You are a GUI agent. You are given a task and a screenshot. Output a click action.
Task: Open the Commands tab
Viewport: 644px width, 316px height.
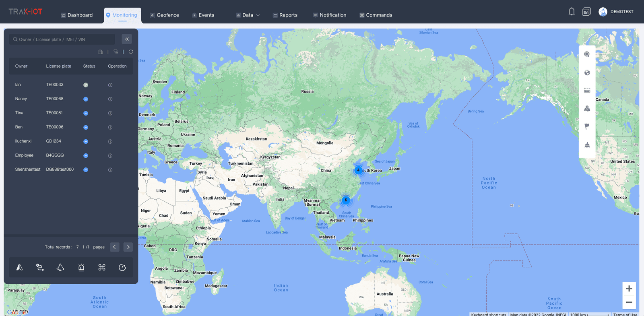click(376, 15)
